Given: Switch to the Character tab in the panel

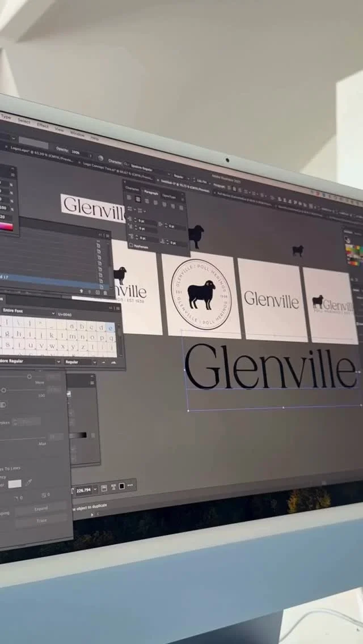Looking at the screenshot, I should (132, 188).
